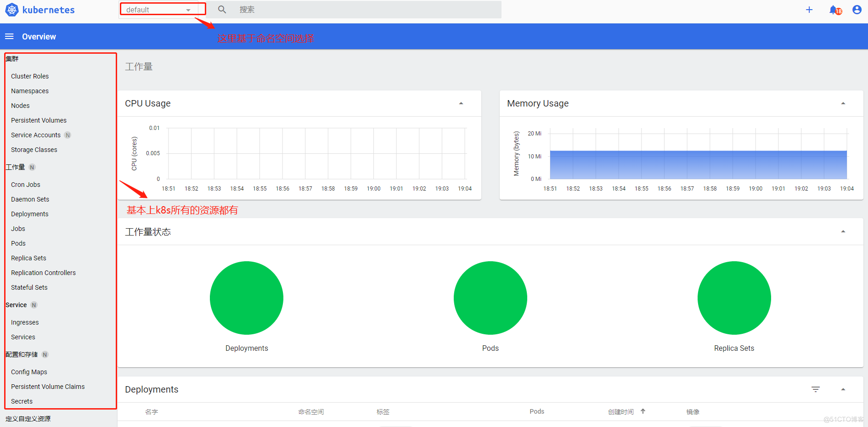Open Ingresses list
868x427 pixels.
tap(25, 322)
